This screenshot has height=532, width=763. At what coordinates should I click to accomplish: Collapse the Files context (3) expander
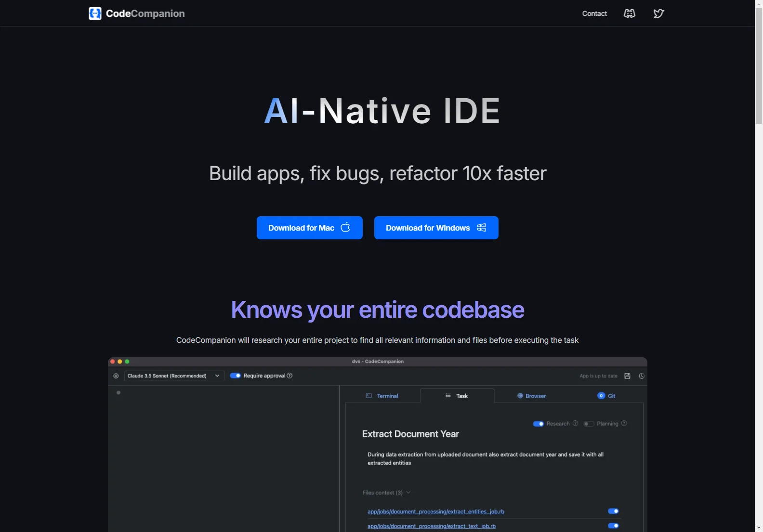coord(386,493)
